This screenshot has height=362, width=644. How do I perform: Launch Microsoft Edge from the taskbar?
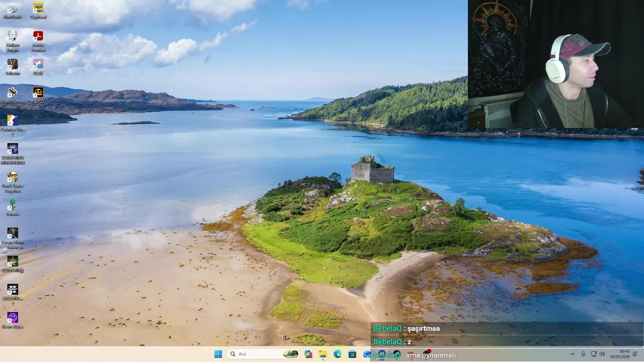338,354
